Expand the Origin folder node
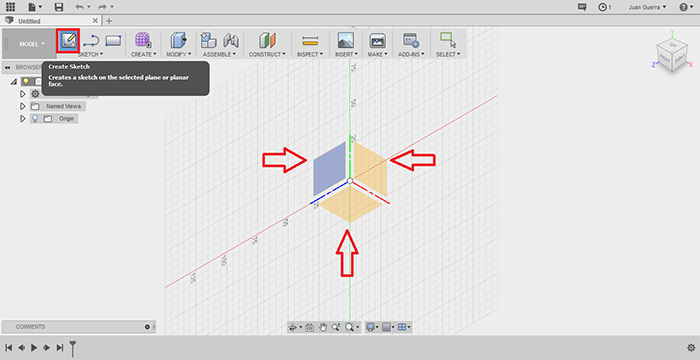The height and width of the screenshot is (360, 700). coord(23,118)
